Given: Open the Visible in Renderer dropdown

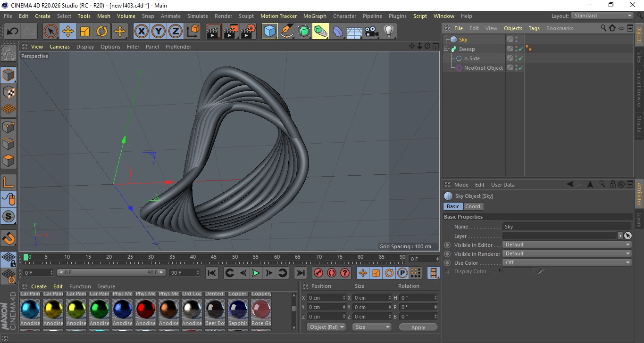Looking at the screenshot, I should click(567, 254).
